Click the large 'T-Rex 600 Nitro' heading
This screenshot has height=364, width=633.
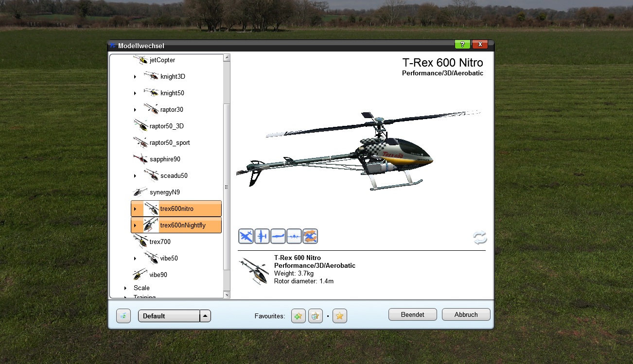443,63
